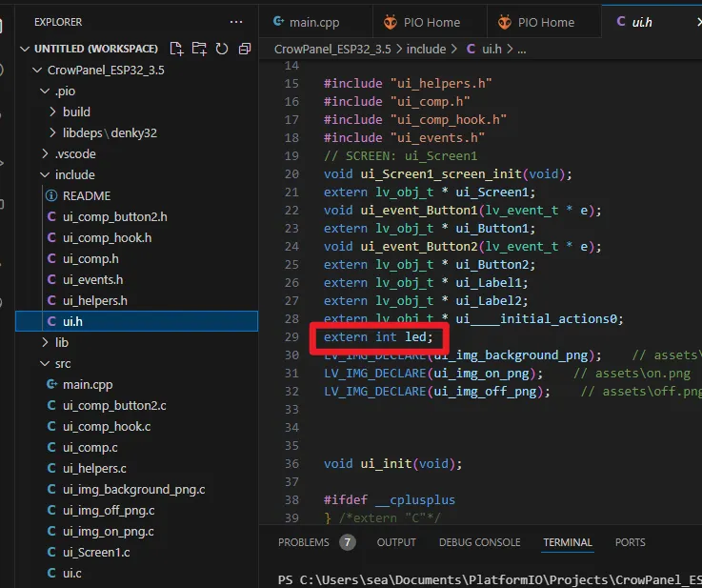Open ui_helpers.h header file
702x588 pixels.
[95, 300]
